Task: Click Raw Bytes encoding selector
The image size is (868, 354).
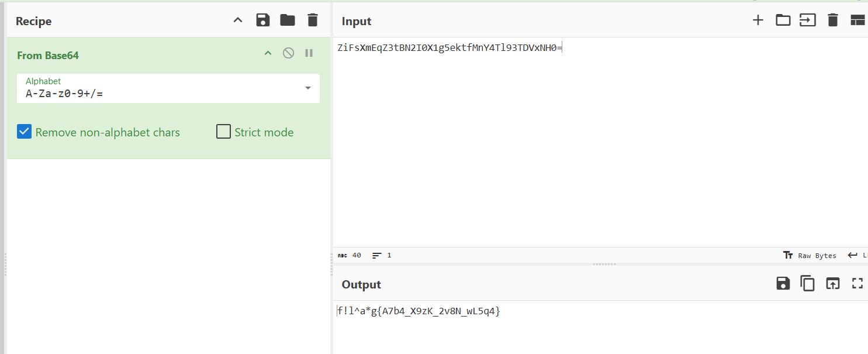Action: tap(810, 256)
